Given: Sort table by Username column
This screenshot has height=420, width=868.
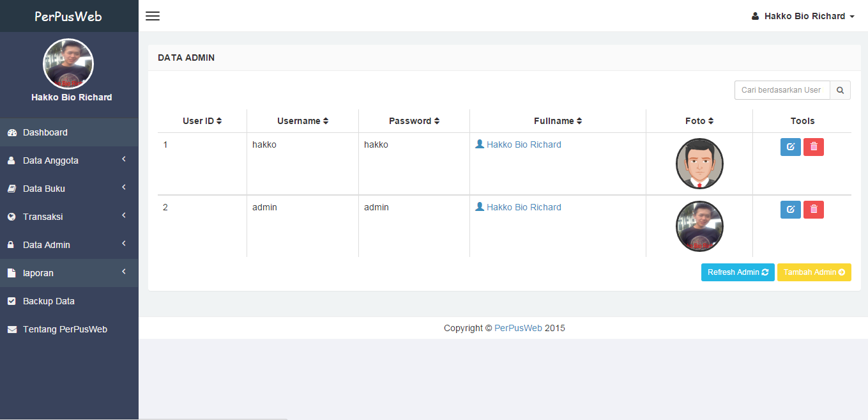Looking at the screenshot, I should [302, 121].
